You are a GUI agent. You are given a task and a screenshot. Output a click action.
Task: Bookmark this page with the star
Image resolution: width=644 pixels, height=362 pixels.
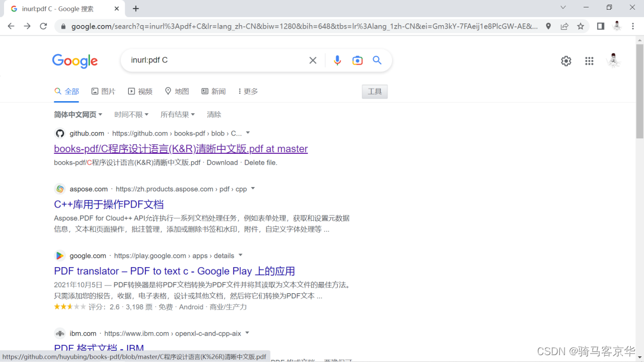580,26
